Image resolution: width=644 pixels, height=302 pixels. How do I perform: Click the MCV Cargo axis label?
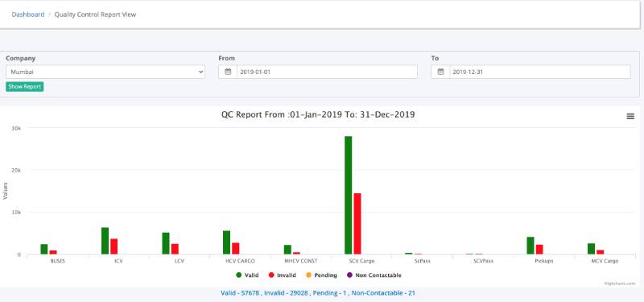coord(605,261)
